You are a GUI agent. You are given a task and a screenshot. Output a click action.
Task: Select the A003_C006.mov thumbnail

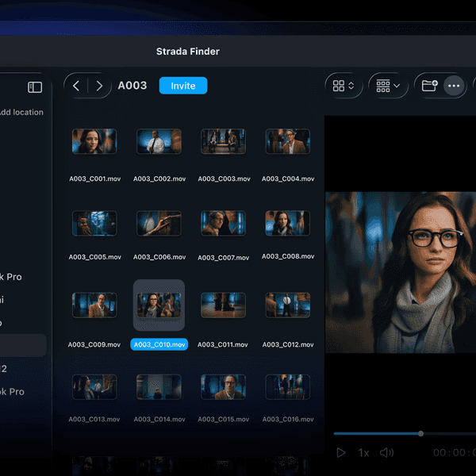tap(159, 223)
